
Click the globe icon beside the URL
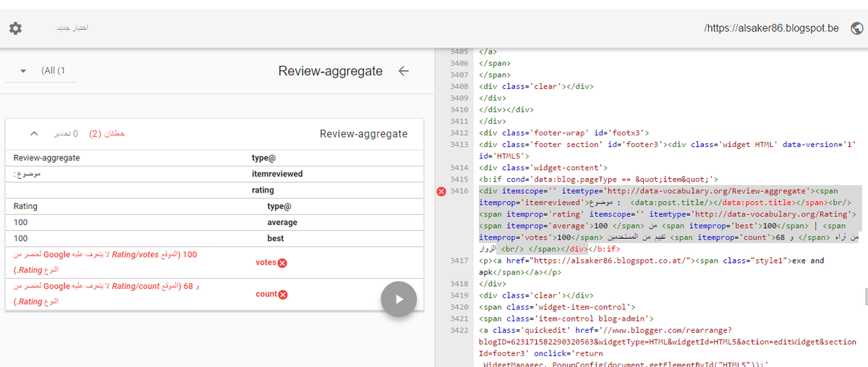click(857, 28)
